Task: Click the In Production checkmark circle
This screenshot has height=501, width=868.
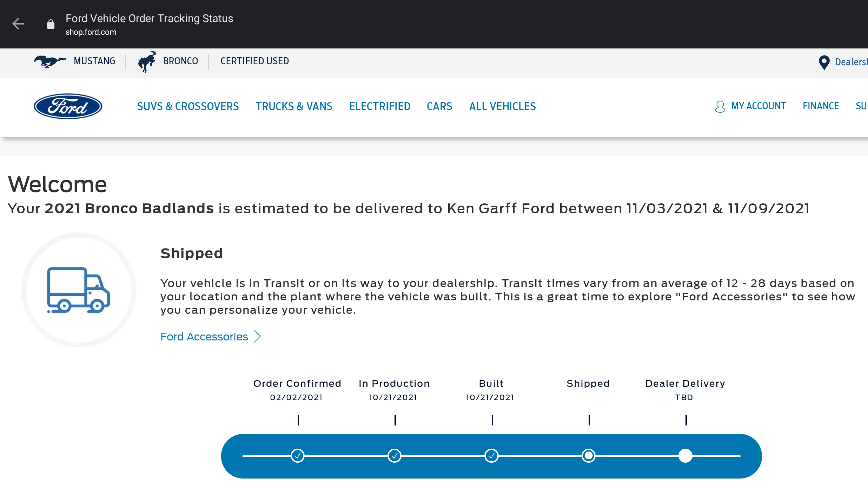Action: (395, 456)
